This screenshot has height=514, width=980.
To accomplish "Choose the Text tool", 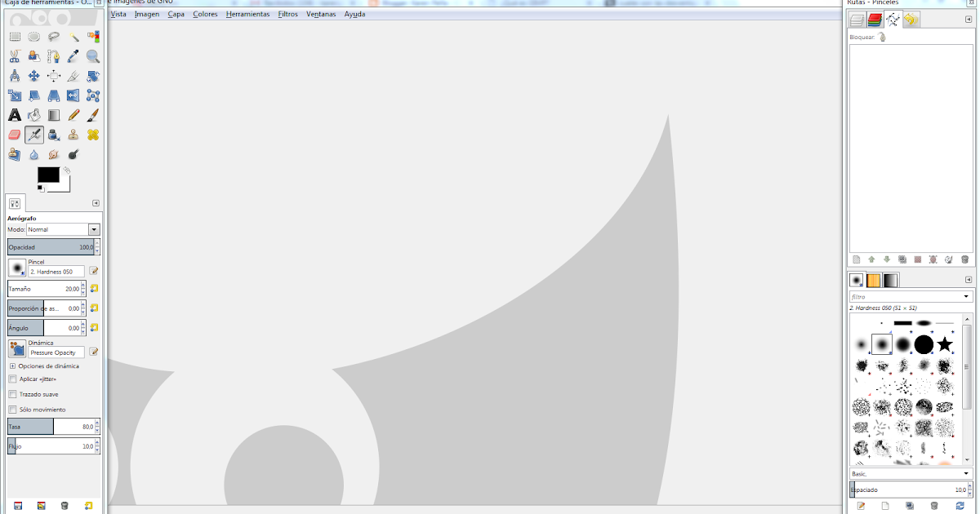I will tap(14, 114).
